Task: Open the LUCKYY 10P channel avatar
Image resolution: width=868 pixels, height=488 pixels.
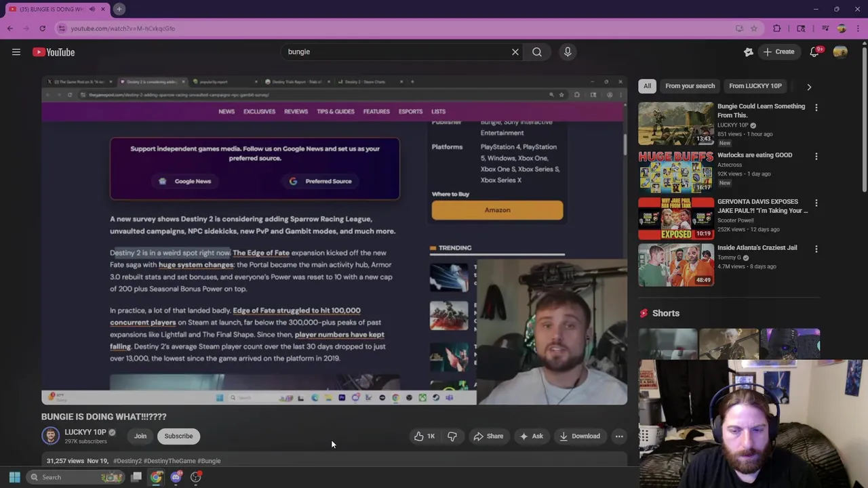Action: click(51, 436)
